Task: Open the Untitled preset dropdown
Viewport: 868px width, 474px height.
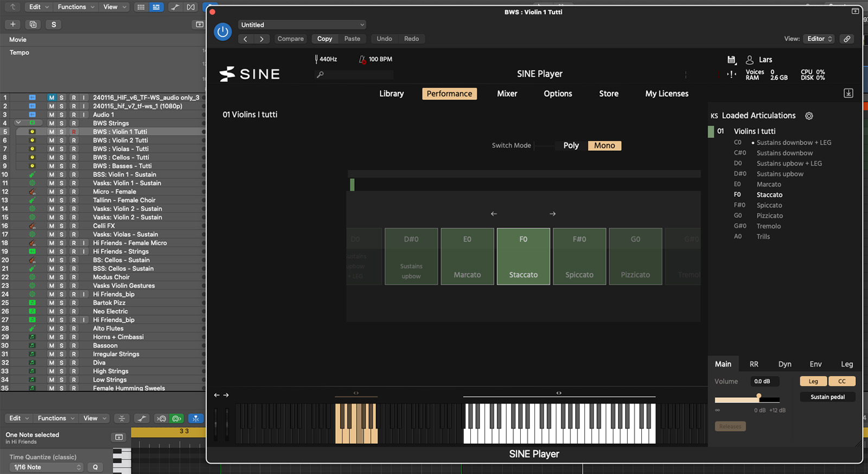Action: pos(302,25)
